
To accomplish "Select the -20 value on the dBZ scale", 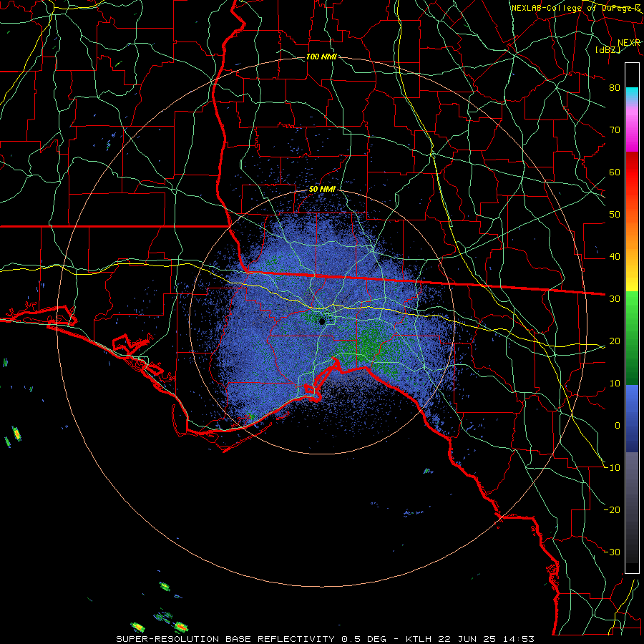I will [x=612, y=509].
